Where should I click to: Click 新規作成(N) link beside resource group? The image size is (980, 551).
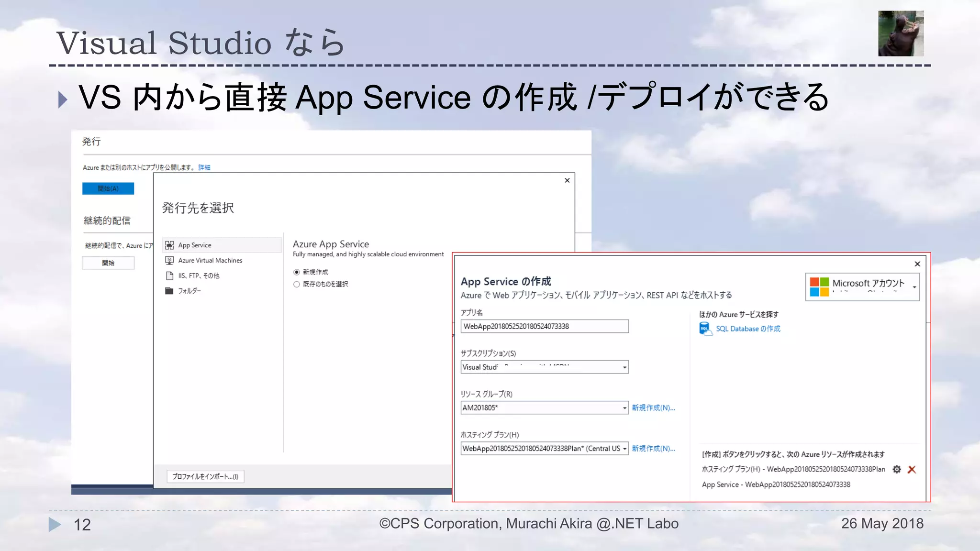point(653,408)
